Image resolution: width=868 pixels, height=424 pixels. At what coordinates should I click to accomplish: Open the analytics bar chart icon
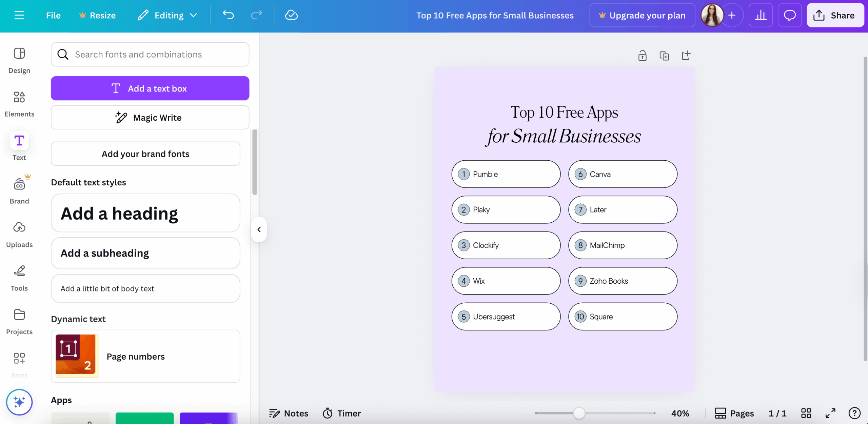761,15
